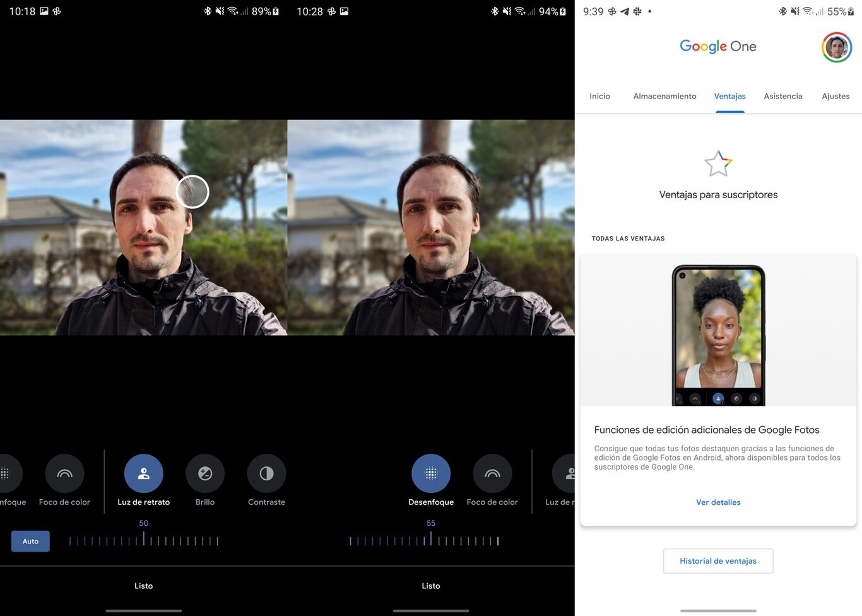Open the Ventajas tab

tap(729, 96)
